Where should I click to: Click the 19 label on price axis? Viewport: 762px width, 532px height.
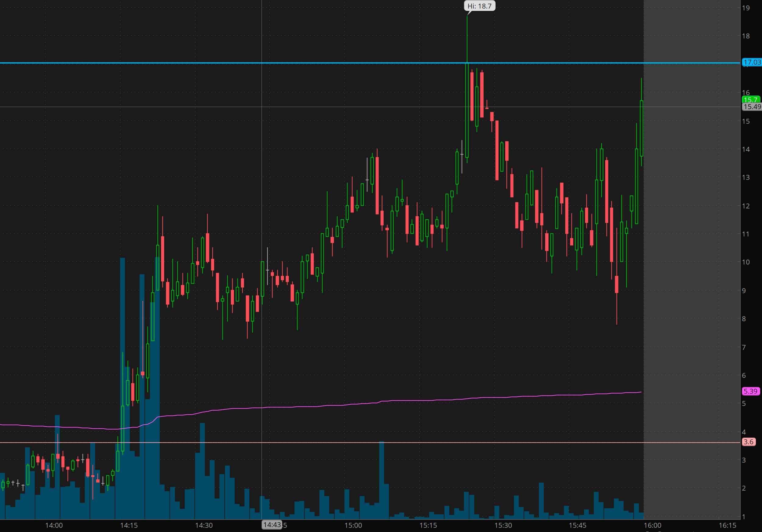coord(746,8)
